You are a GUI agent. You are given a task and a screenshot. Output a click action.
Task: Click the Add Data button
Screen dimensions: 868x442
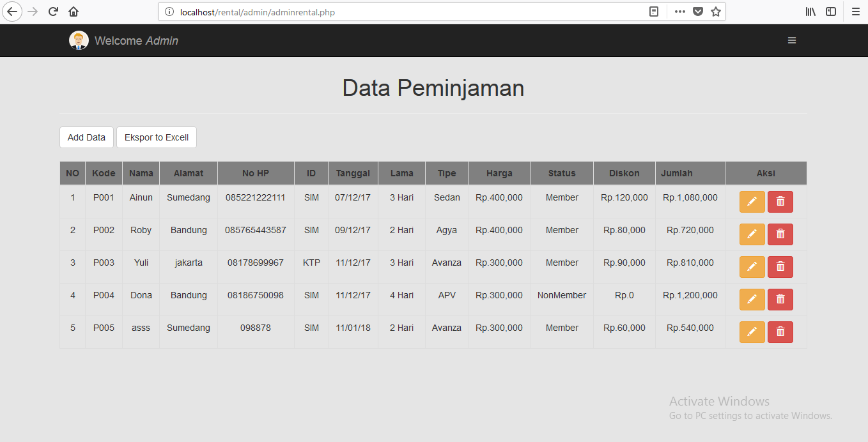point(86,137)
